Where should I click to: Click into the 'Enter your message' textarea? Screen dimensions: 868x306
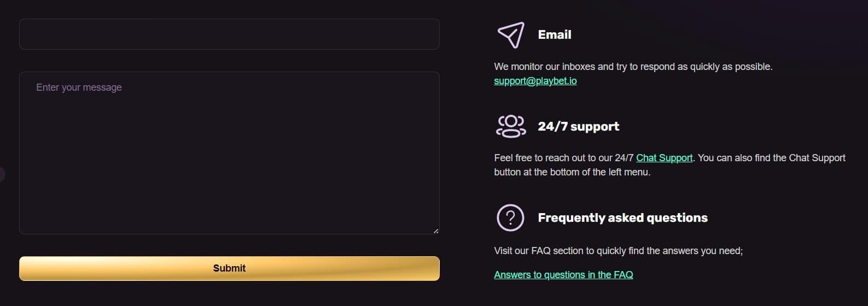pyautogui.click(x=229, y=153)
